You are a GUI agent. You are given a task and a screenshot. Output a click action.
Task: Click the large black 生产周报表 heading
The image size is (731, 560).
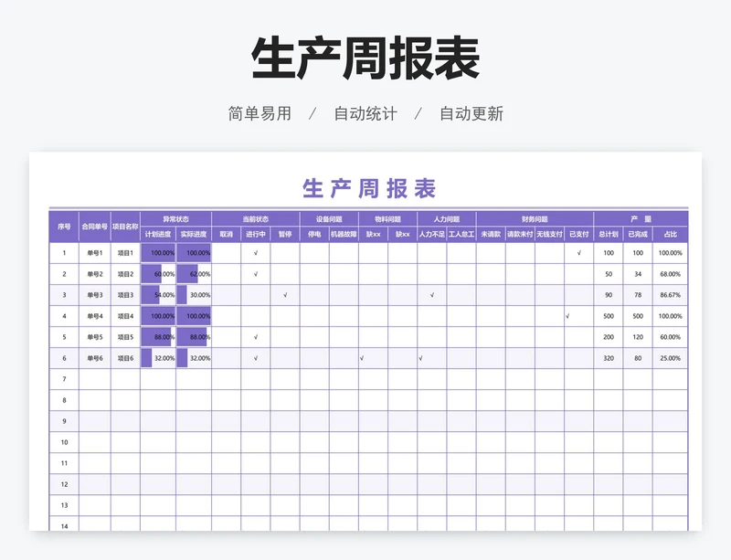coord(365,58)
